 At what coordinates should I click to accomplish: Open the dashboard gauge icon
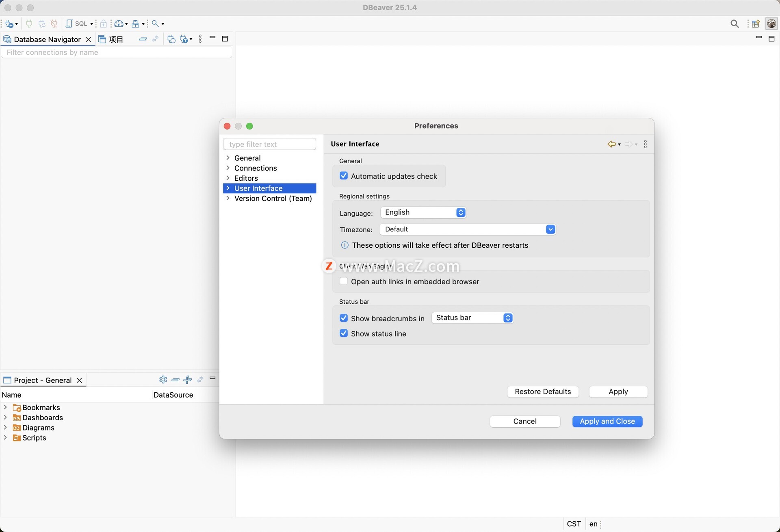click(119, 24)
